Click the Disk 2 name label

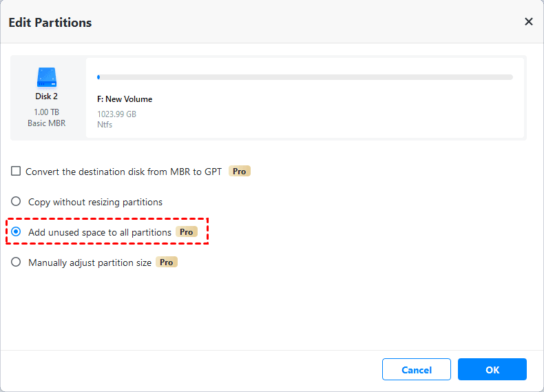pyautogui.click(x=47, y=96)
